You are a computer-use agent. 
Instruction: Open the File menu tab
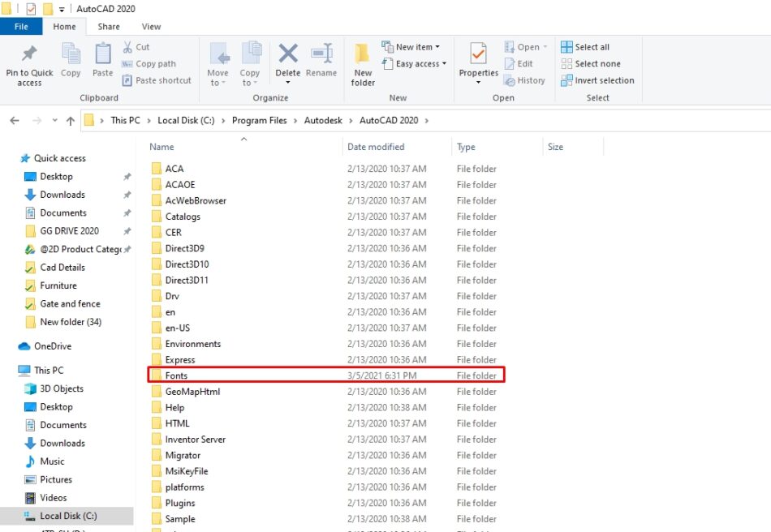[x=21, y=27]
